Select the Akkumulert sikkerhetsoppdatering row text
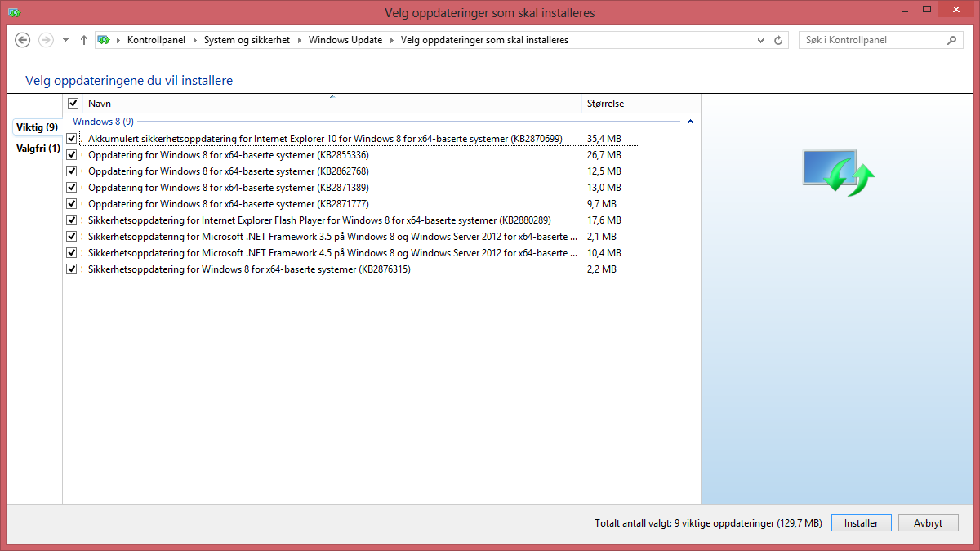The image size is (980, 551). (x=325, y=139)
